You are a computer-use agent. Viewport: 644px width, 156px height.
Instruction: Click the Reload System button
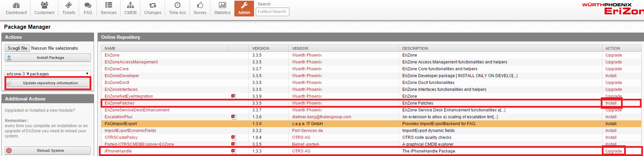pos(48,151)
